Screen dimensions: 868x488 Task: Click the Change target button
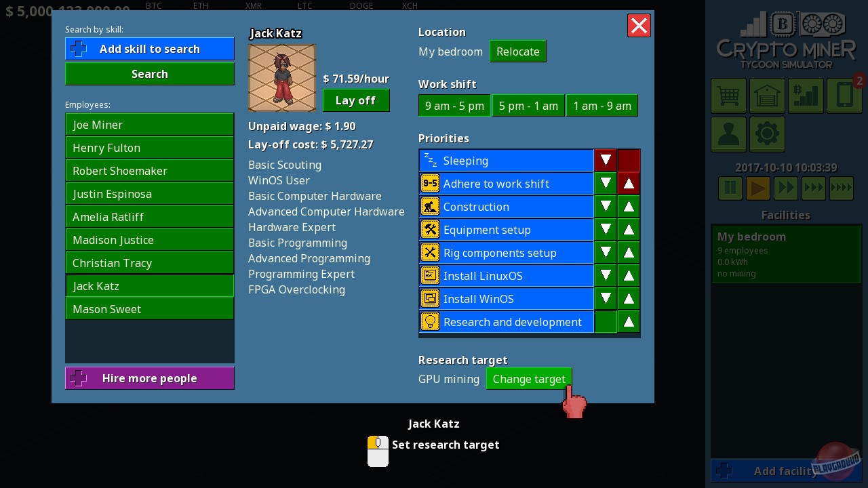point(529,379)
